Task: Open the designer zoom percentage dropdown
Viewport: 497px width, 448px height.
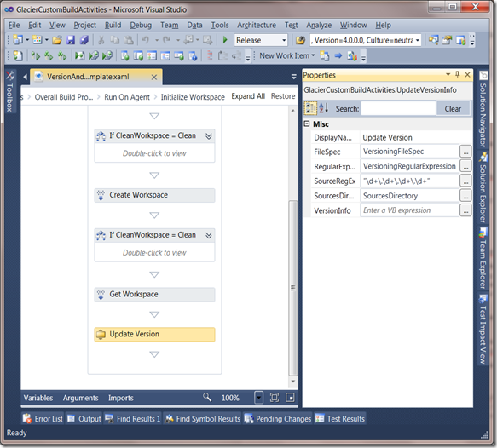Action: (259, 398)
